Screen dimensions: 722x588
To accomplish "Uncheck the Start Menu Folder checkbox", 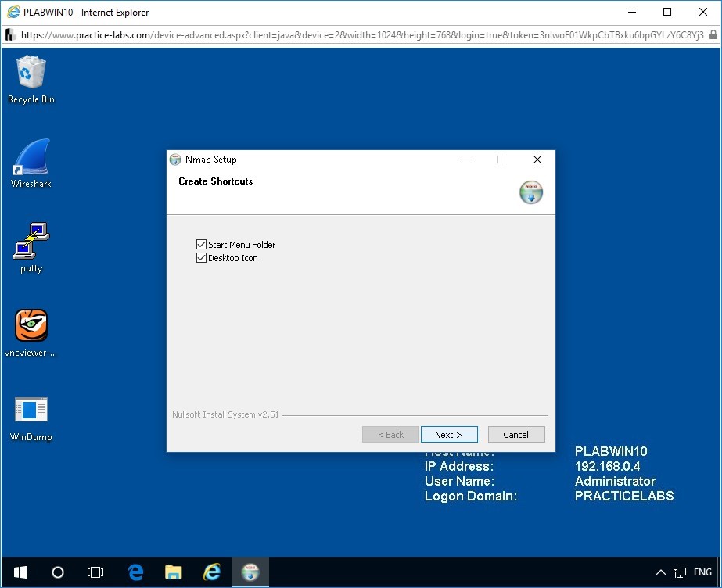I will (201, 244).
